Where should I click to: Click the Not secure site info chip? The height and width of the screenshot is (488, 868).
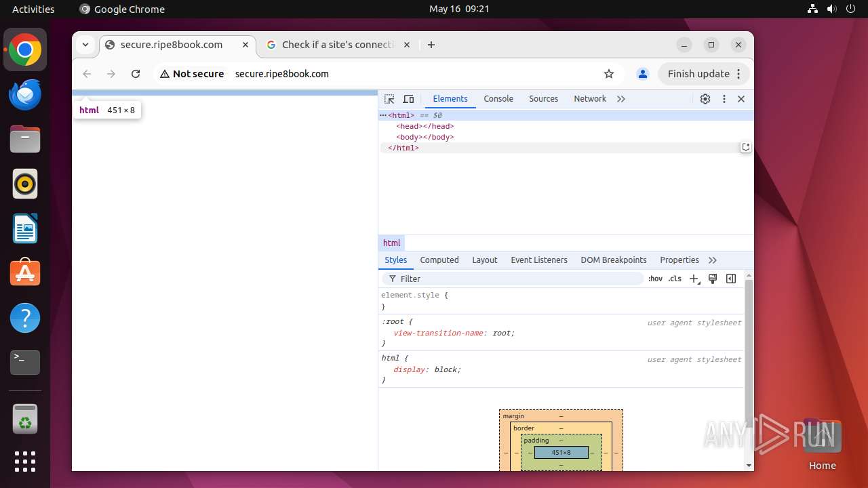coord(192,74)
